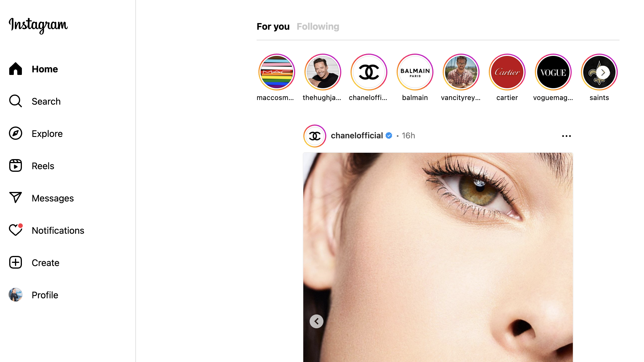
Task: Open cartier story bubble
Action: [507, 72]
